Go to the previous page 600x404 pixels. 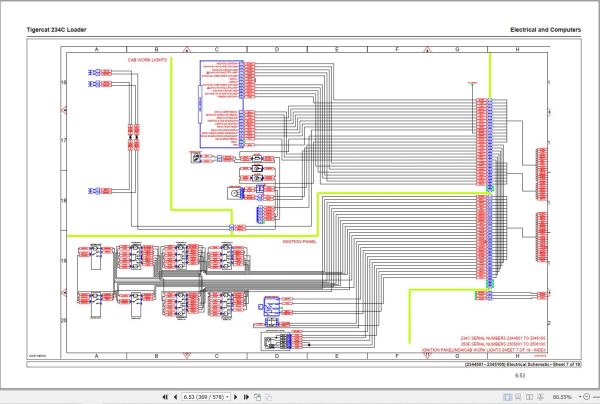pos(175,397)
